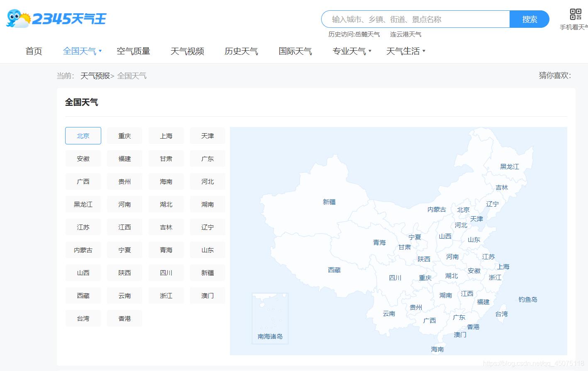Select the 香港 button in the grid
The height and width of the screenshot is (371, 588).
click(x=124, y=318)
